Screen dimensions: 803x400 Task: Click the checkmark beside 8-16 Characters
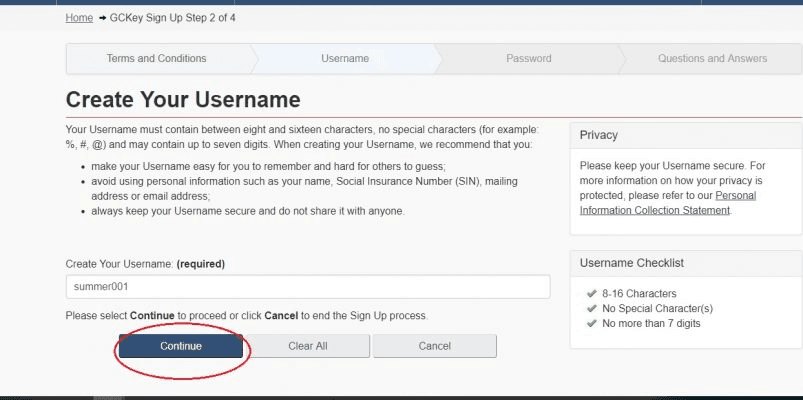(x=590, y=294)
